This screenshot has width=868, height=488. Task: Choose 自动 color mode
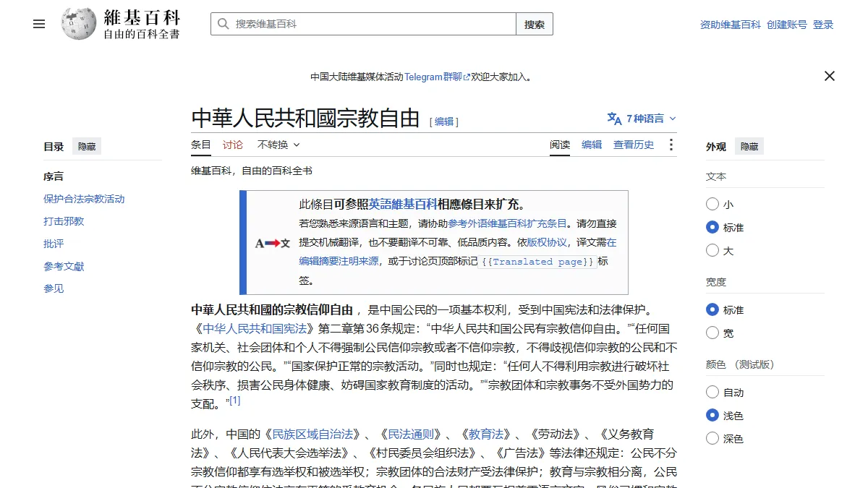(x=712, y=393)
